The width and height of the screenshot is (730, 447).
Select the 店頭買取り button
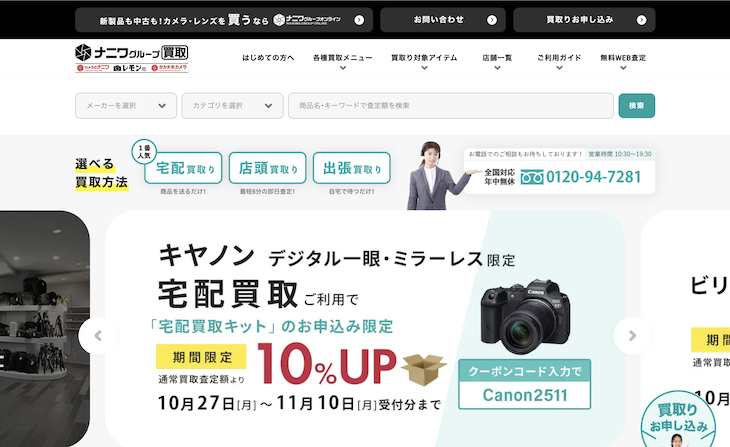[x=267, y=168]
